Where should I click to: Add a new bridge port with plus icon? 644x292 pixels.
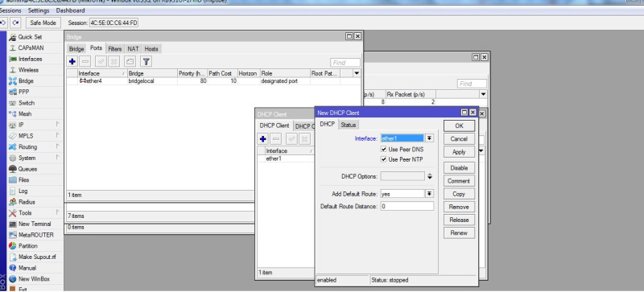coord(72,62)
